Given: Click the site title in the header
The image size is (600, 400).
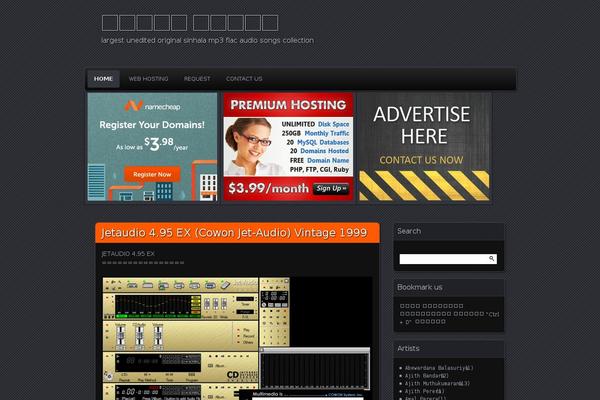Looking at the screenshot, I should point(190,23).
